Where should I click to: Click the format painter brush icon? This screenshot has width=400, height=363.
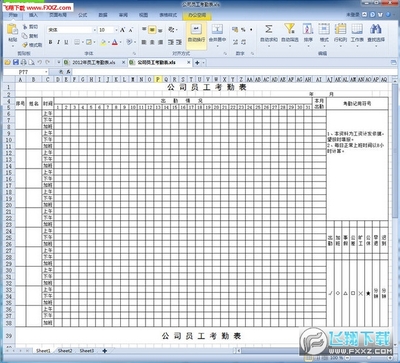[x=25, y=45]
